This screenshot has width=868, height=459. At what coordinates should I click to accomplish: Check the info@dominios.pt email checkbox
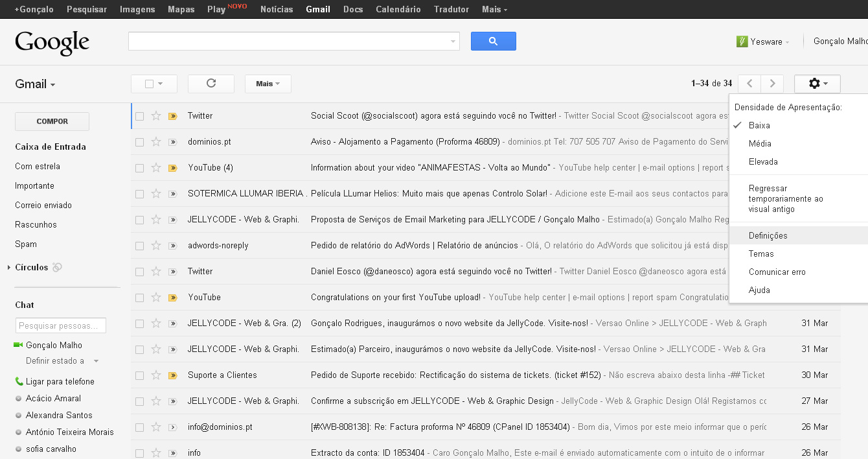click(139, 427)
